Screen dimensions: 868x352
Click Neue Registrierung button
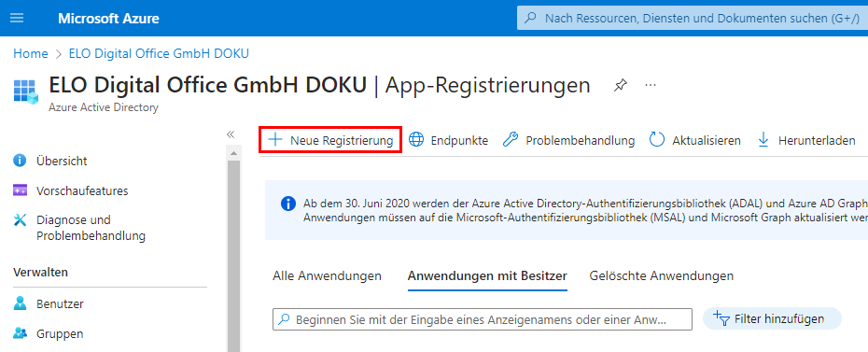click(x=330, y=141)
